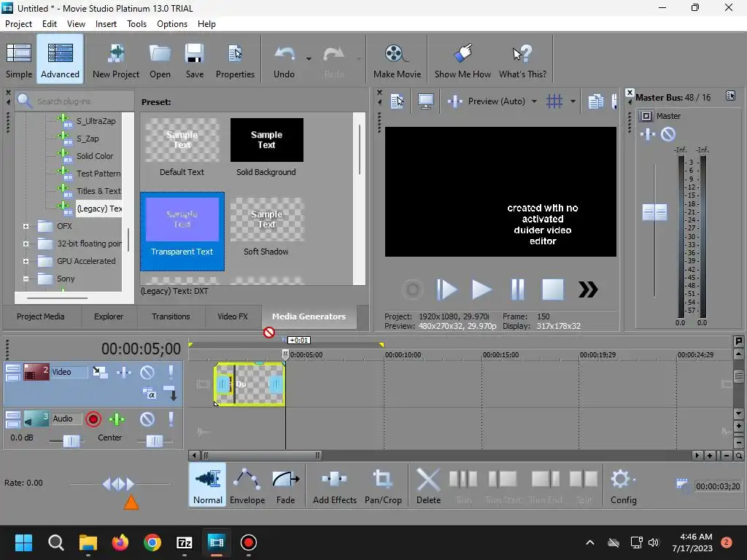Open the Edit menu
The image size is (747, 560).
(49, 24)
